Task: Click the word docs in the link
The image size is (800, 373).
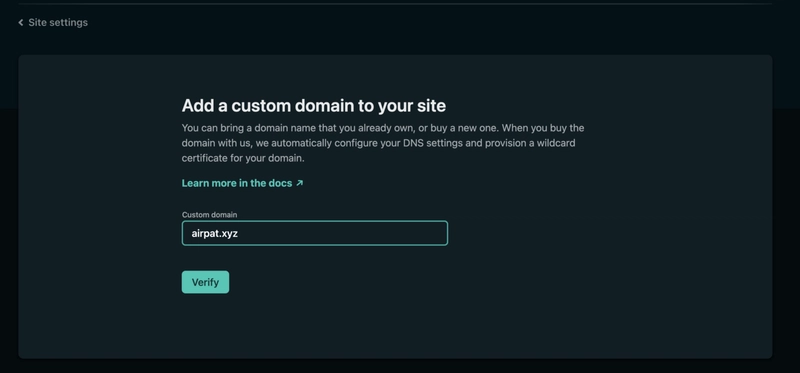Action: pos(280,183)
